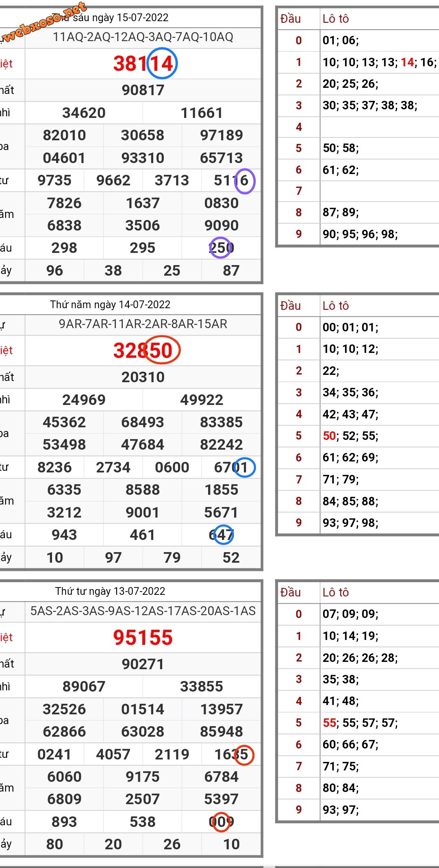439x868 pixels.
Task: Pick the three-digit number 893
Action: tap(64, 822)
